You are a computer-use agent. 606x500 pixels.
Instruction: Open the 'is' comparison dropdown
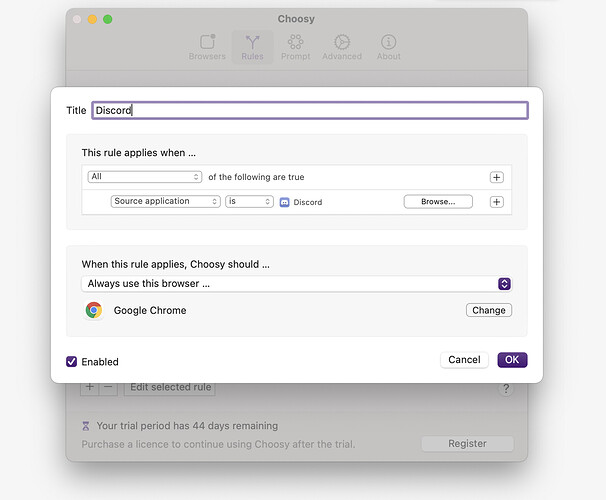(249, 202)
